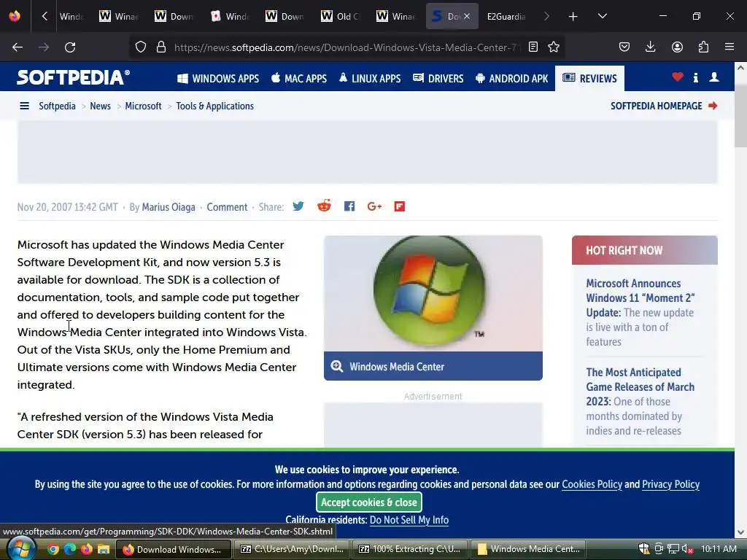This screenshot has width=747, height=560.
Task: Click the URL address field
Action: click(x=345, y=47)
